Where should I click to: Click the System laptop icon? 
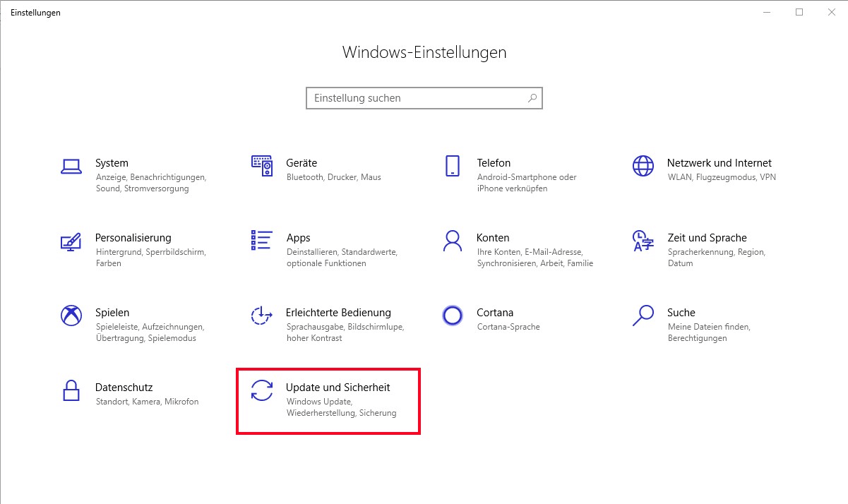coord(71,166)
